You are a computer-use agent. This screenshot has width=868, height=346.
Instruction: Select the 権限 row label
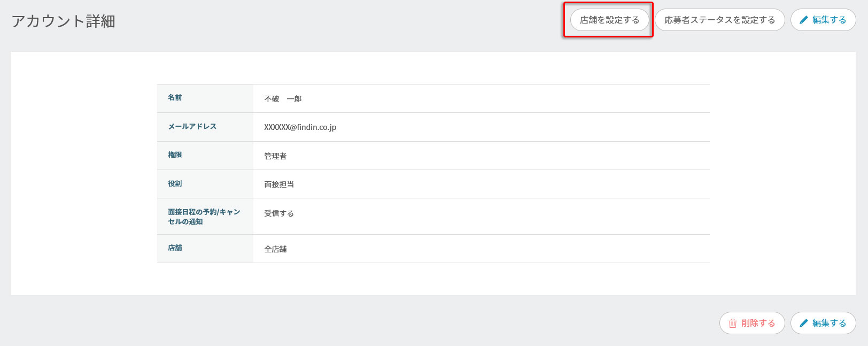pyautogui.click(x=175, y=155)
